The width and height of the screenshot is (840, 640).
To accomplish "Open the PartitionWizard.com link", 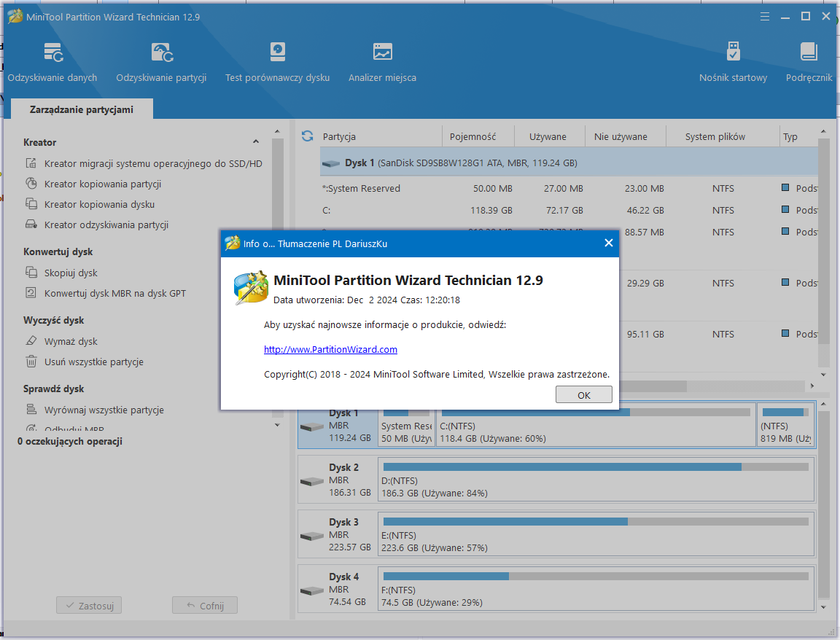I will 330,349.
